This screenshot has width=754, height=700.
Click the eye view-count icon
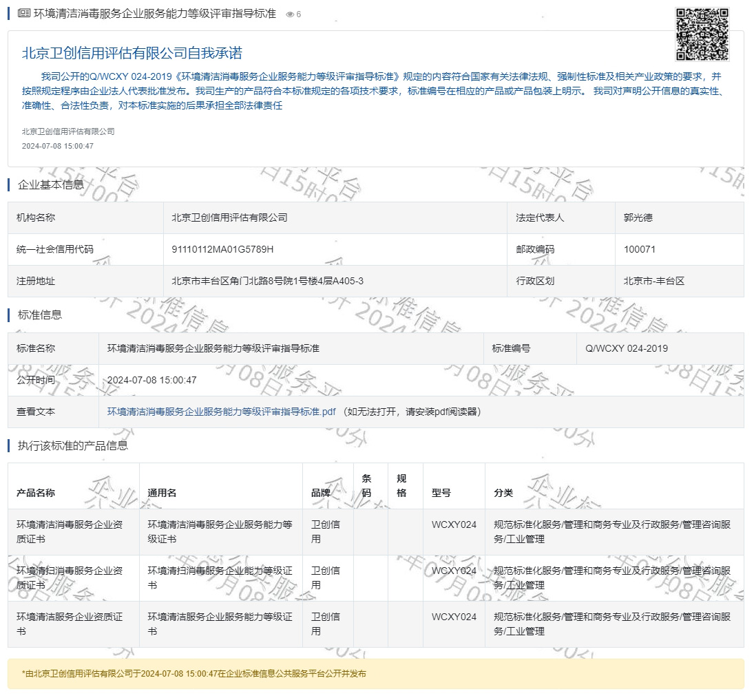coord(290,14)
